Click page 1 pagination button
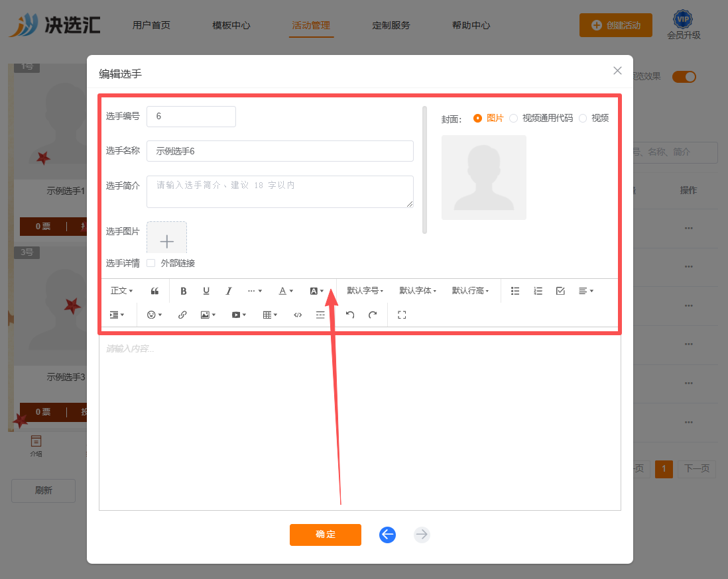Viewport: 728px width, 579px height. (664, 468)
